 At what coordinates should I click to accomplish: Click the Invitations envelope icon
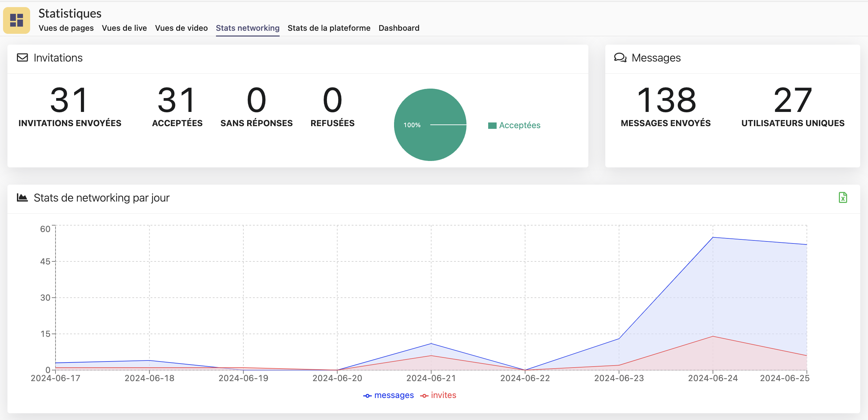22,57
